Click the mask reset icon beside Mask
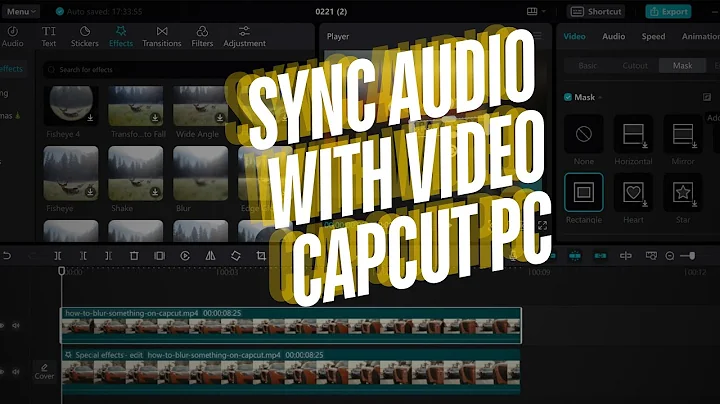 (x=707, y=97)
